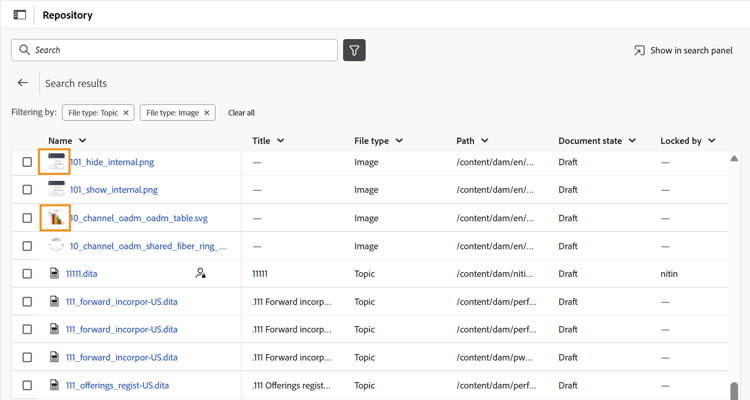The width and height of the screenshot is (750, 400).
Task: Select the checkbox for 101_hide_internal.png
Action: pos(27,162)
